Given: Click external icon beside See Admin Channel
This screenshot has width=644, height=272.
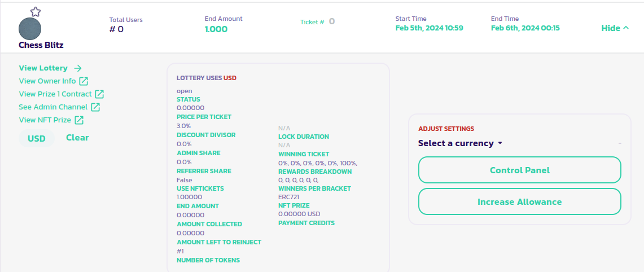Looking at the screenshot, I should pos(95,107).
